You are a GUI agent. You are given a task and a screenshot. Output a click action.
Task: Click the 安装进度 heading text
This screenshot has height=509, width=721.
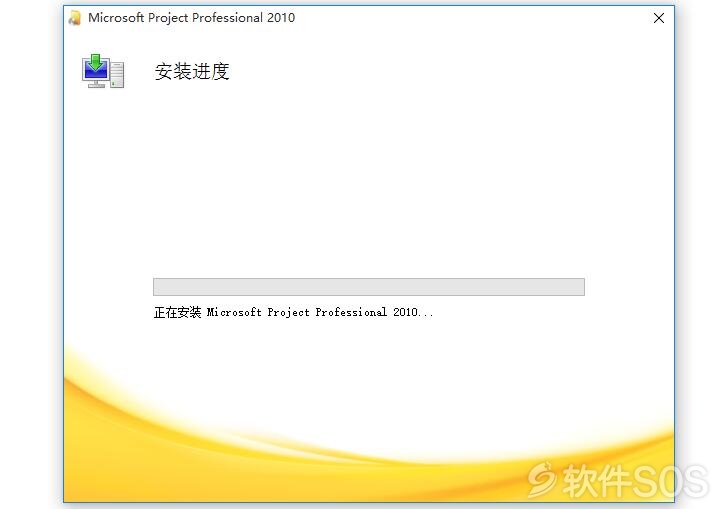192,71
